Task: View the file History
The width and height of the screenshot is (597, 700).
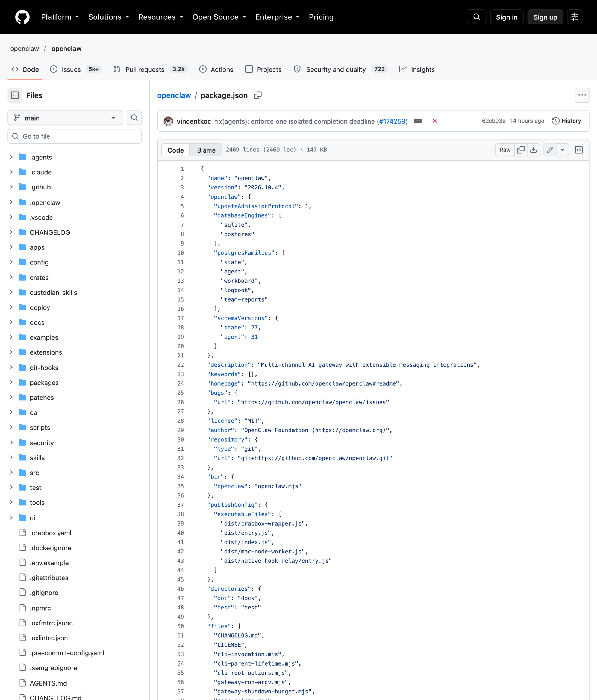Action: [x=566, y=121]
